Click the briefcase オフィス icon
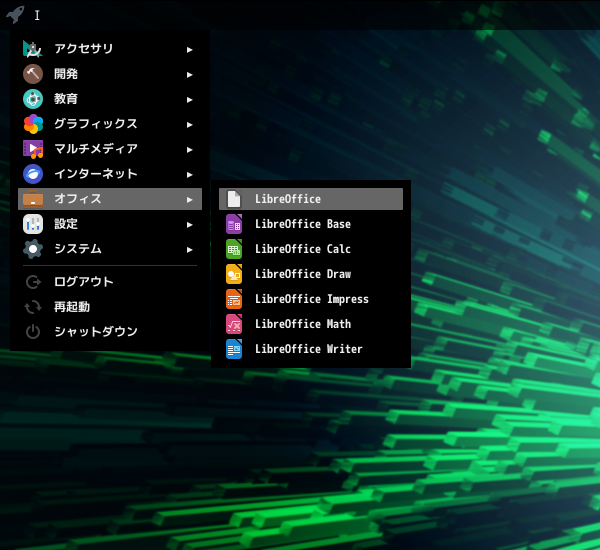 point(33,199)
